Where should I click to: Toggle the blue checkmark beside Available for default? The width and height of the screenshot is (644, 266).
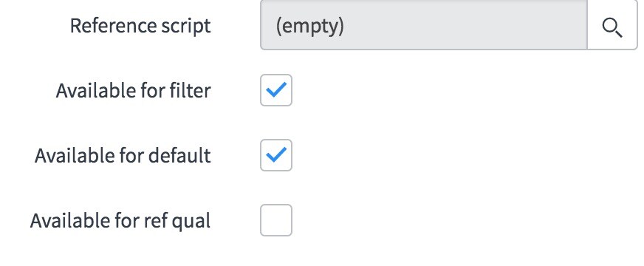(x=276, y=155)
